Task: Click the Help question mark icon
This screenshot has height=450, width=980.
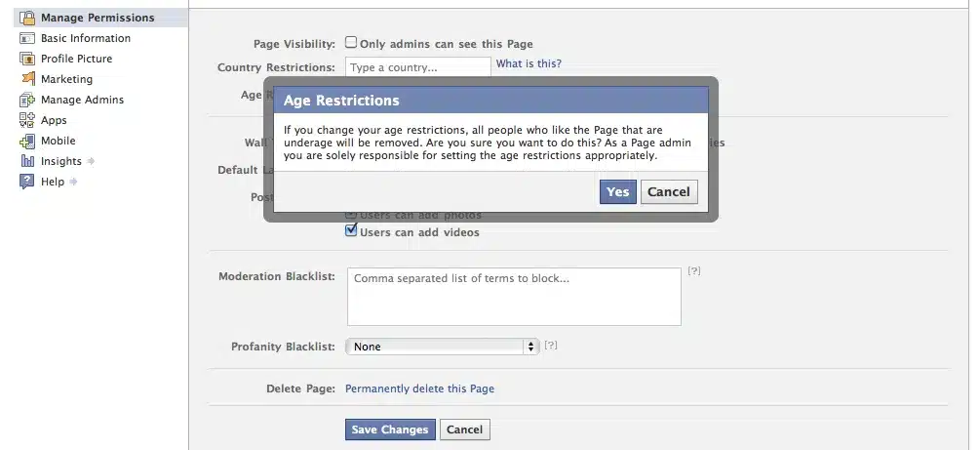Action: click(x=27, y=182)
